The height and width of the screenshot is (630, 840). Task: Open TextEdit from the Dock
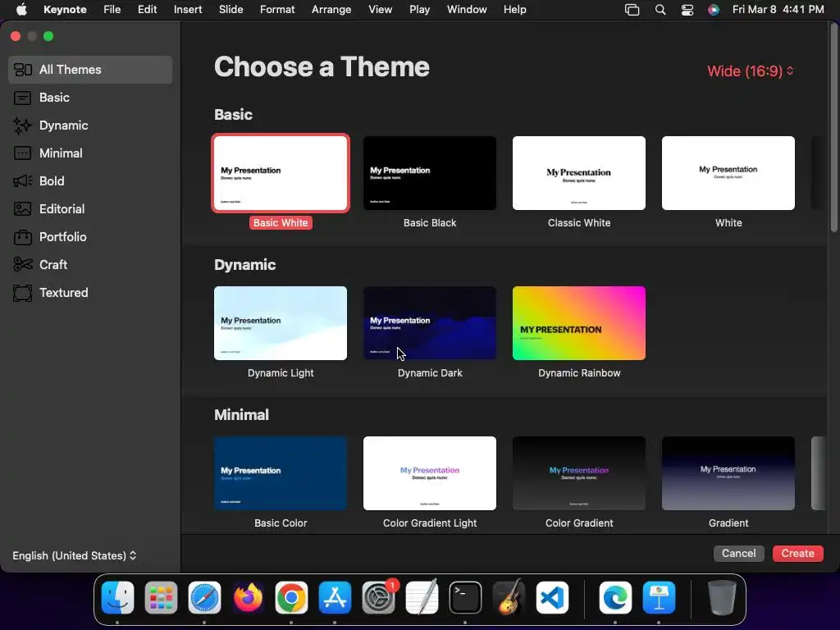(422, 597)
